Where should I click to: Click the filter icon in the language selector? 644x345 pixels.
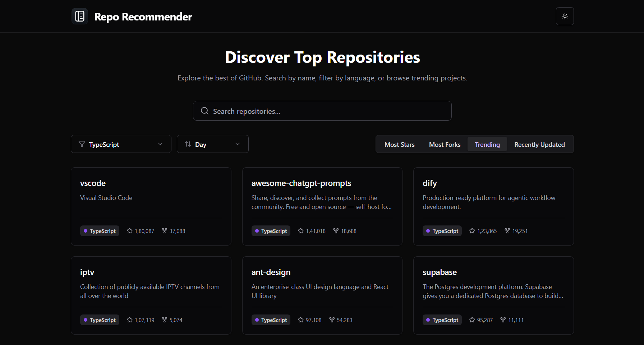coord(82,144)
